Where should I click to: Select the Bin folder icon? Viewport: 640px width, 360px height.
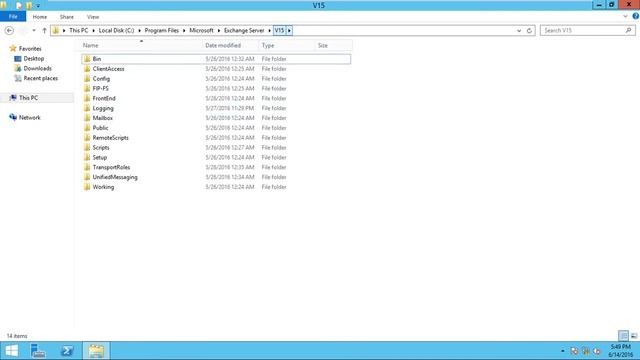(87, 59)
